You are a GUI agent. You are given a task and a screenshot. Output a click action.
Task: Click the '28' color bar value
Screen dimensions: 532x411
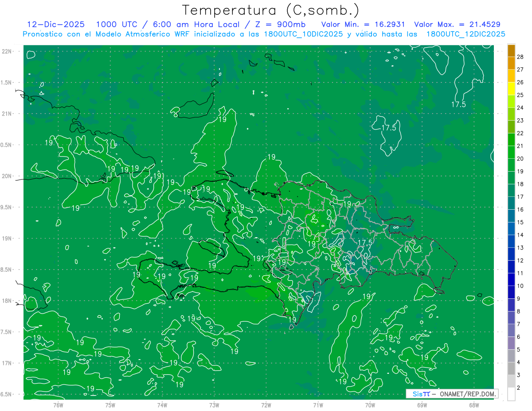[520, 57]
